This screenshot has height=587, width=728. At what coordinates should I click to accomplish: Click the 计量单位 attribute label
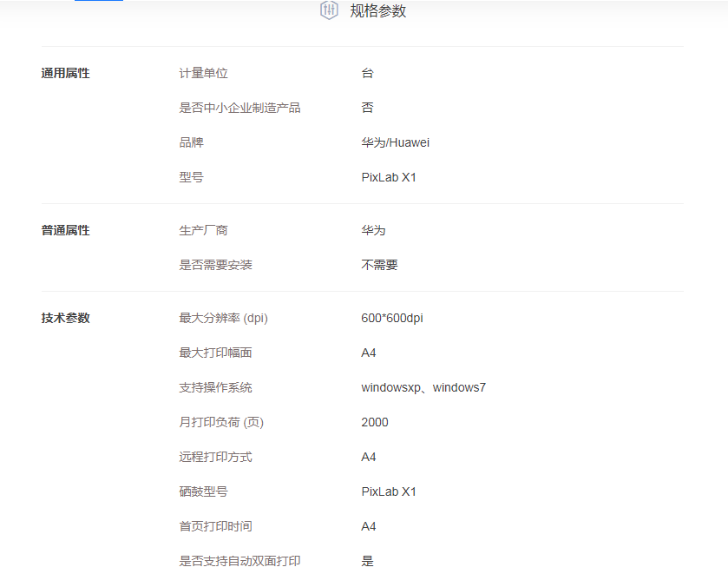(203, 73)
